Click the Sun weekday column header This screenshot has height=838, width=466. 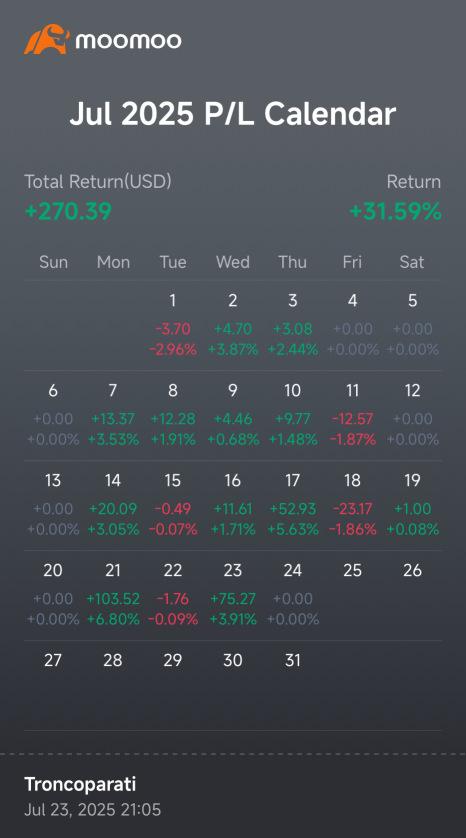(x=53, y=262)
